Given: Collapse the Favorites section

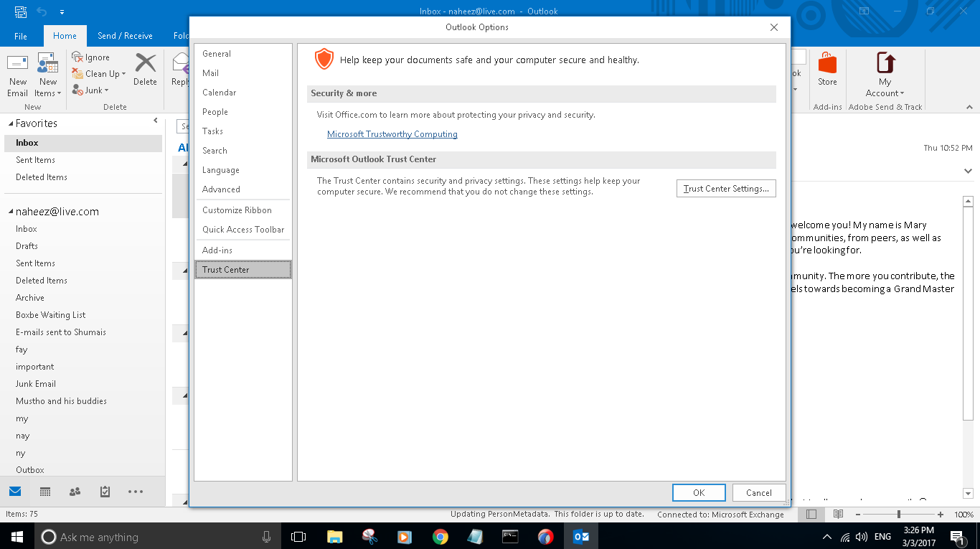Looking at the screenshot, I should pyautogui.click(x=10, y=123).
